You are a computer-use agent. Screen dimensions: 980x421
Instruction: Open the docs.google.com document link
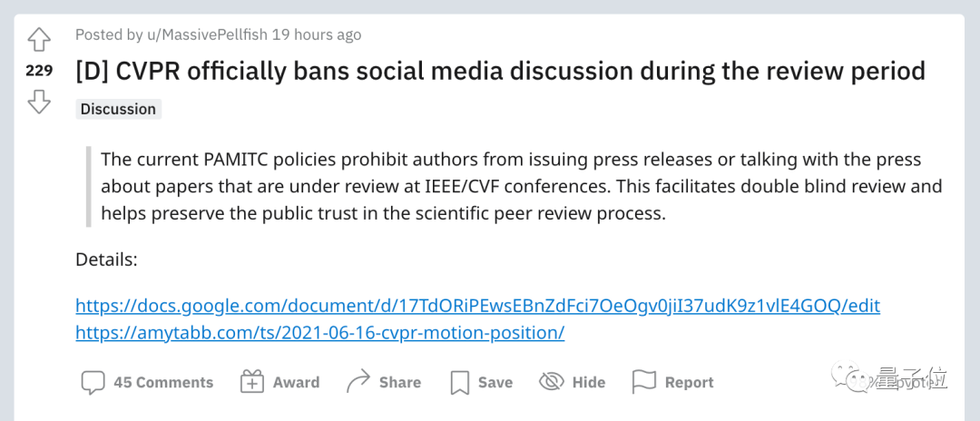pyautogui.click(x=477, y=305)
